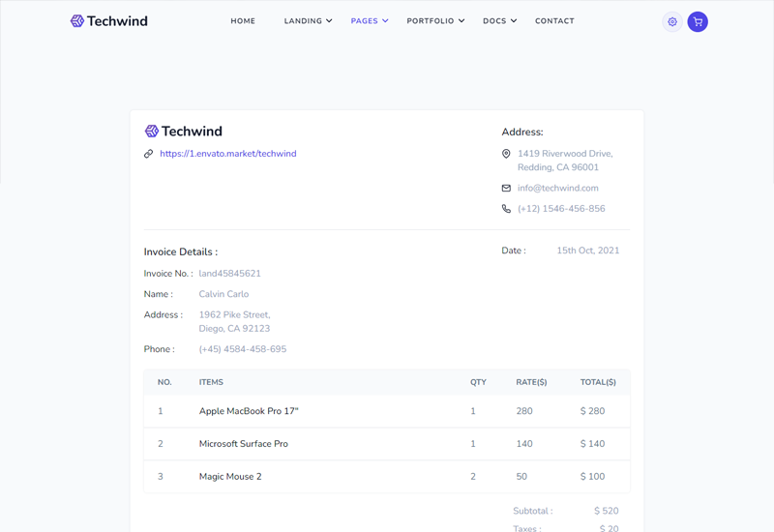The image size is (774, 532).
Task: Click the customer phone (+45) 4584-458-695
Action: [x=243, y=349]
